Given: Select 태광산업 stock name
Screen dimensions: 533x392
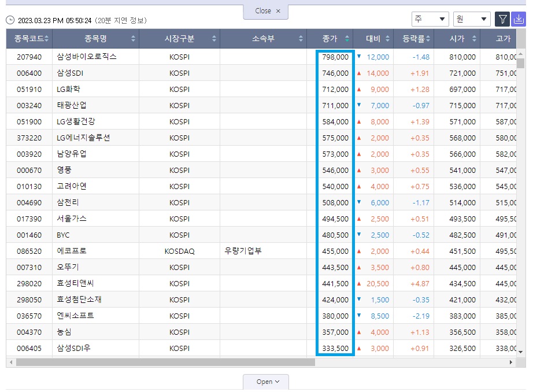Looking at the screenshot, I should 71,105.
